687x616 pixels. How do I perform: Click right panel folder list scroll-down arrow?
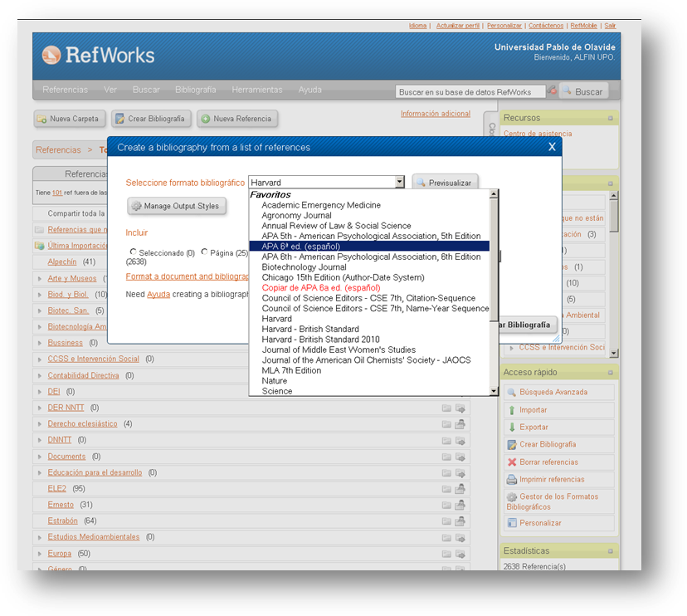[613, 353]
